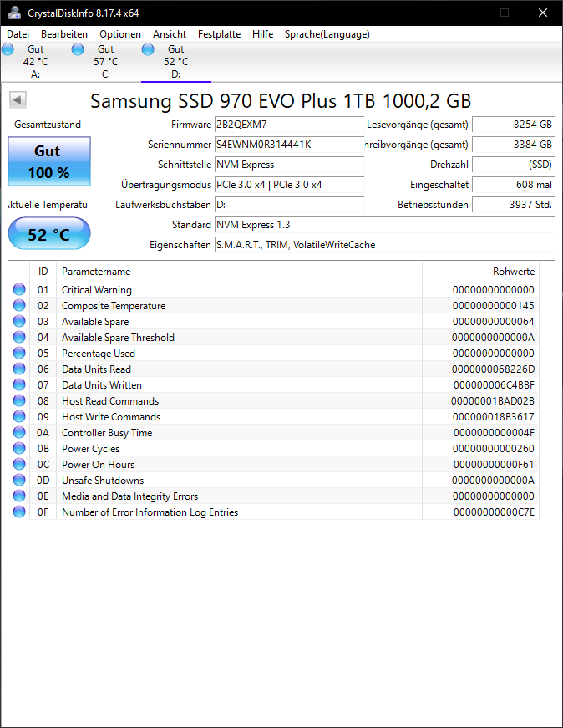Click the Schnittstelle field NVM Express
This screenshot has width=563, height=728.
[x=290, y=165]
